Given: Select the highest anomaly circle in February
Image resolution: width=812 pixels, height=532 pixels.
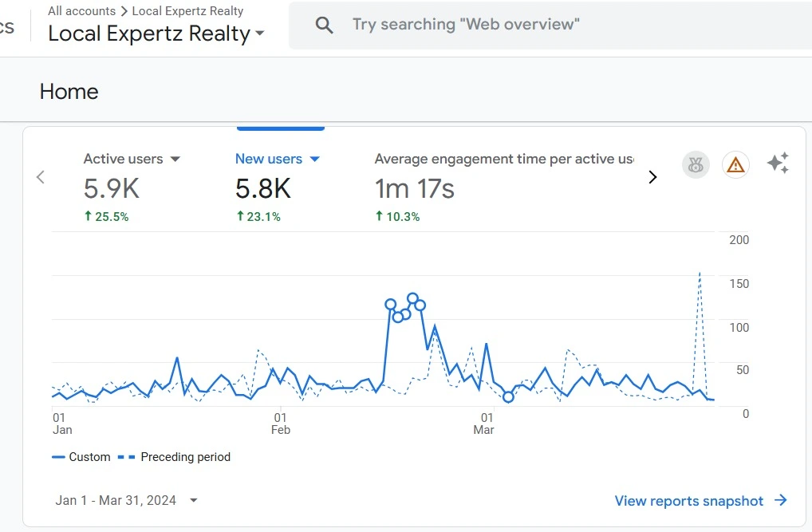Looking at the screenshot, I should click(x=412, y=298).
